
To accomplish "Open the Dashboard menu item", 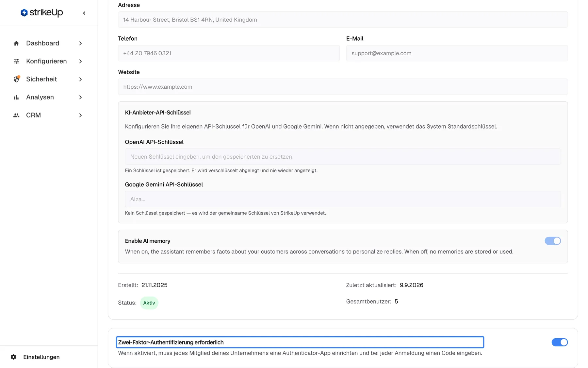I will coord(49,43).
